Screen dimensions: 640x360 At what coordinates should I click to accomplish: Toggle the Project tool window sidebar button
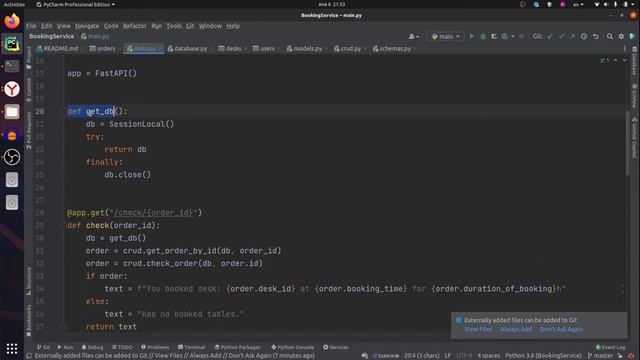(29, 58)
